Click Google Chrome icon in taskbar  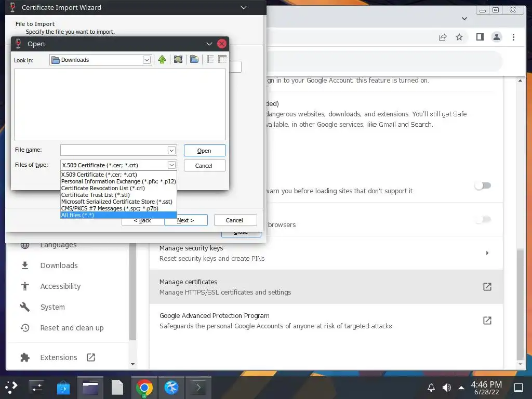144,388
